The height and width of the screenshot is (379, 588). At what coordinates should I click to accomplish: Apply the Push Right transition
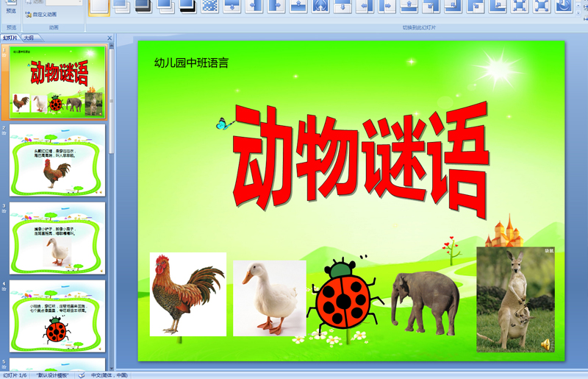click(387, 6)
